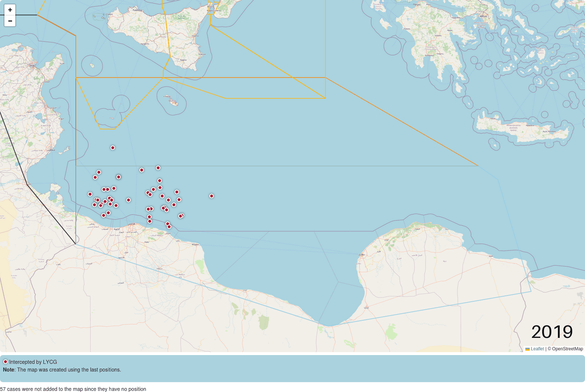Open the Leaflet attribution link

click(537, 349)
